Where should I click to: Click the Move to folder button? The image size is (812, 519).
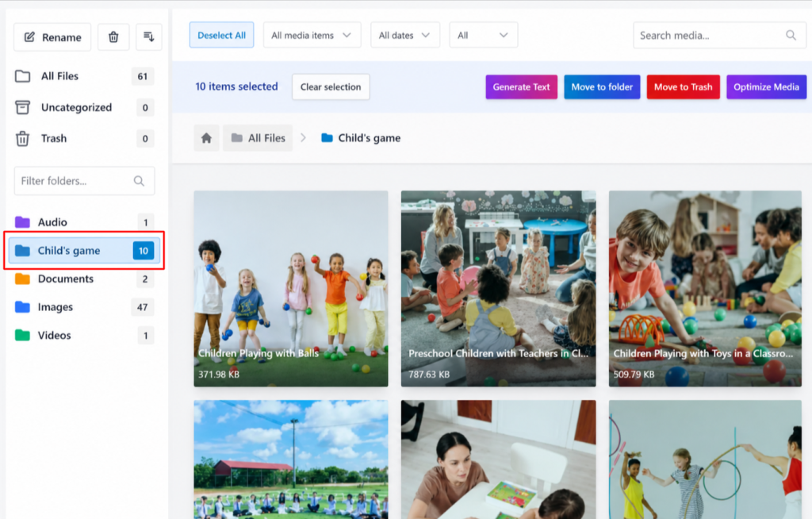pyautogui.click(x=602, y=87)
